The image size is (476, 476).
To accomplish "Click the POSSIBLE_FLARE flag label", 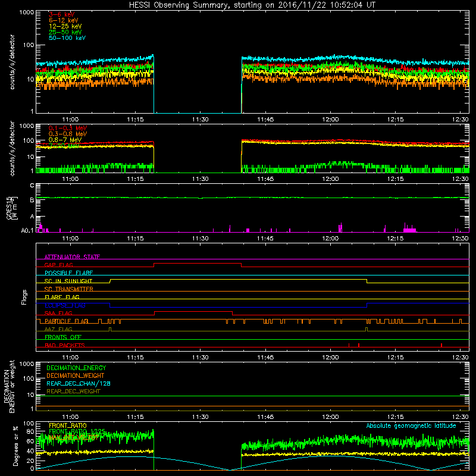I will [68, 273].
